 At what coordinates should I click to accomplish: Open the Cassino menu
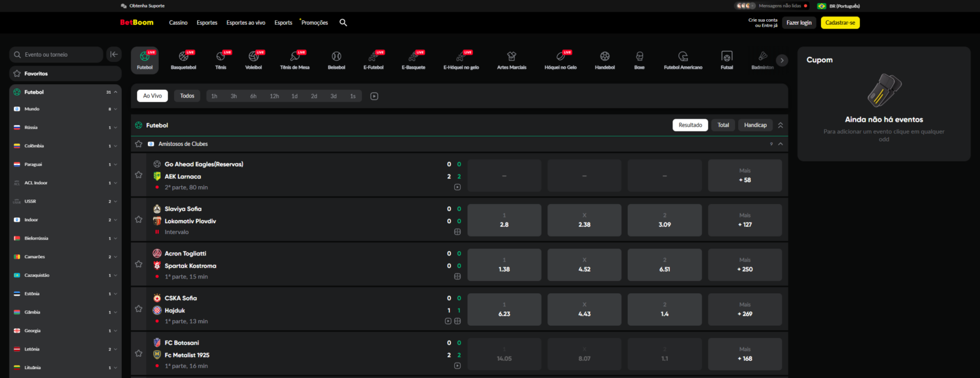178,22
